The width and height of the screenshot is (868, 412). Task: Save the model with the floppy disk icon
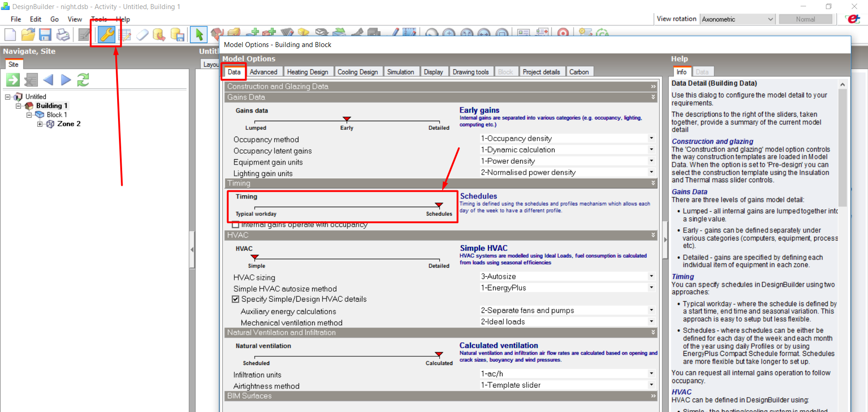point(45,35)
